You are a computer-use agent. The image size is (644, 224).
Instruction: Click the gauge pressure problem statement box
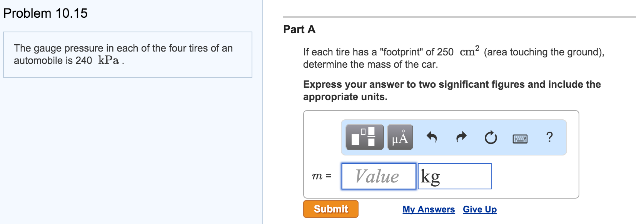click(x=128, y=55)
